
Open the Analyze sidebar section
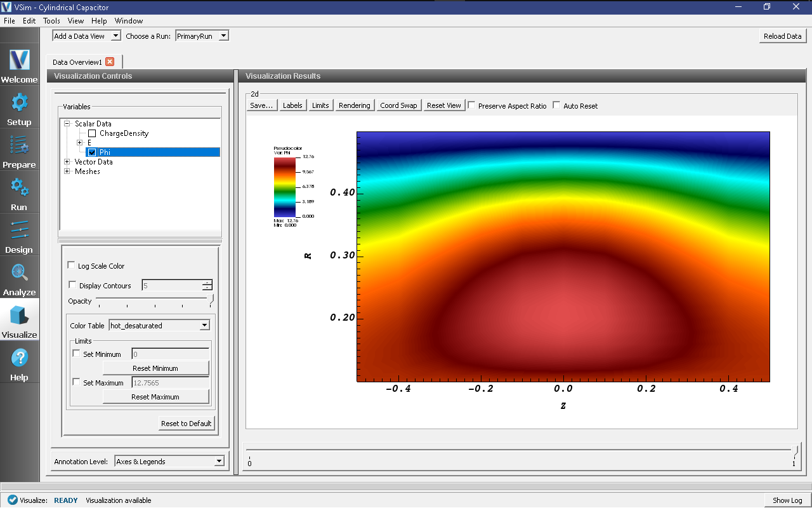19,277
